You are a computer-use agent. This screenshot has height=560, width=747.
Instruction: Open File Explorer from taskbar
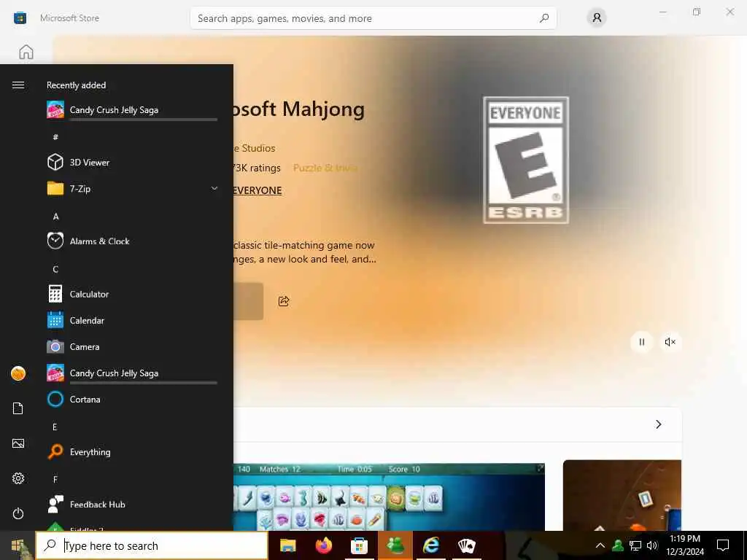point(287,545)
